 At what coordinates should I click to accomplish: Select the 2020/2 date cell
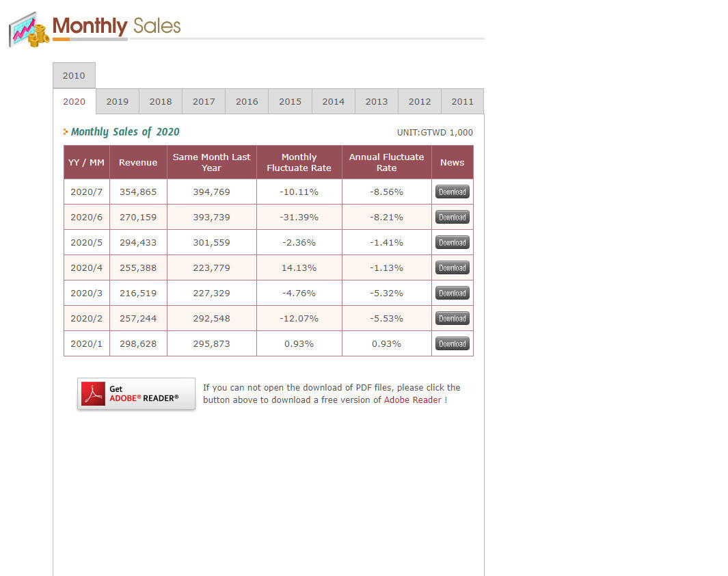(86, 318)
